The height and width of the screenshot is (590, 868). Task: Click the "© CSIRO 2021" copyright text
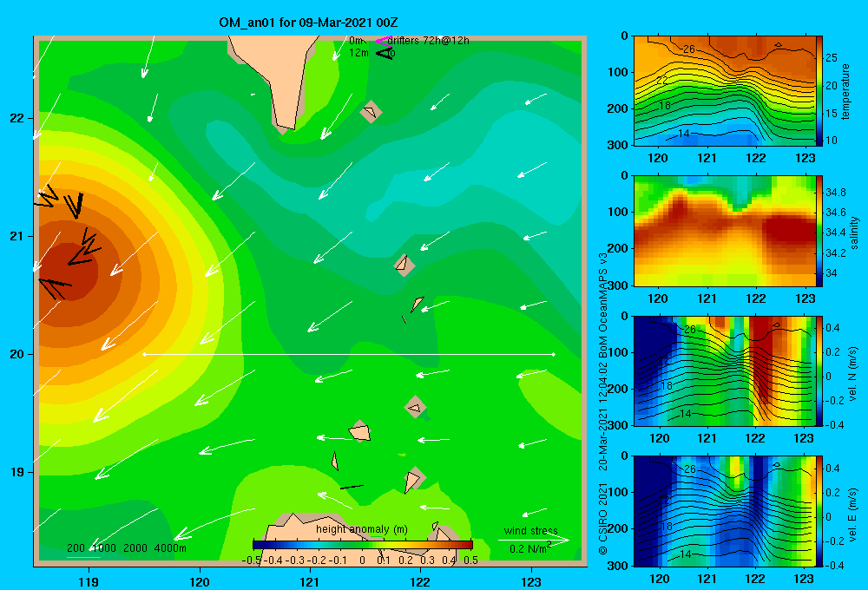tap(603, 519)
